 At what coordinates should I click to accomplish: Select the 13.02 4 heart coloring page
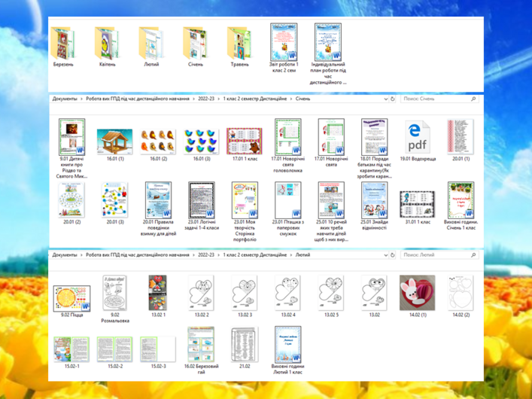pyautogui.click(x=287, y=293)
